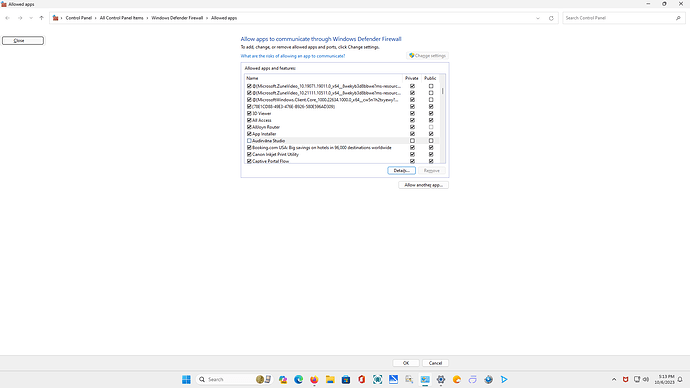The height and width of the screenshot is (388, 690).
Task: Click the Close button at left
Action: coord(23,40)
